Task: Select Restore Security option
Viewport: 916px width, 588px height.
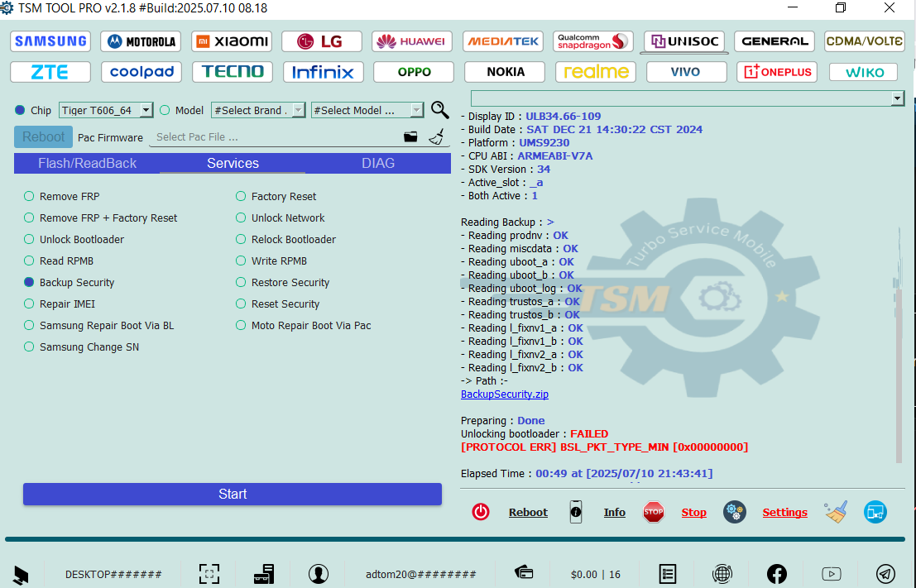Action: [x=282, y=283]
